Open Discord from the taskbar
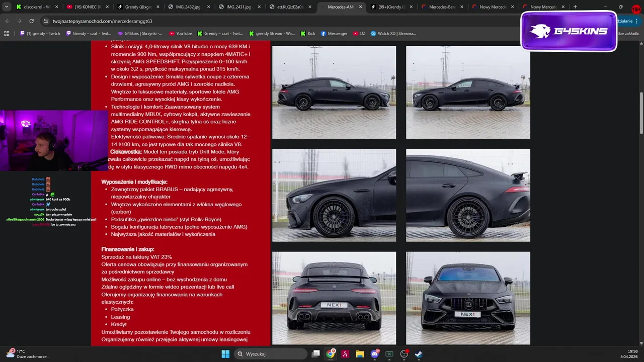644x362 pixels. (375, 354)
